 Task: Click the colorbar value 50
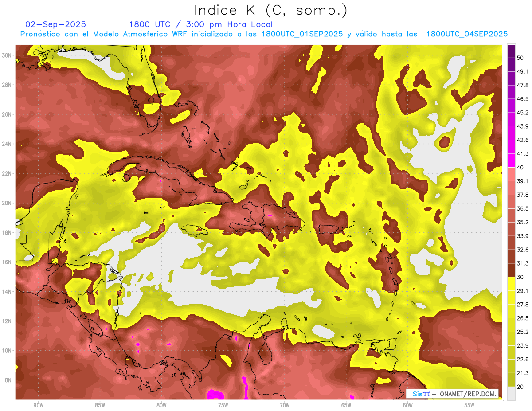click(520, 58)
